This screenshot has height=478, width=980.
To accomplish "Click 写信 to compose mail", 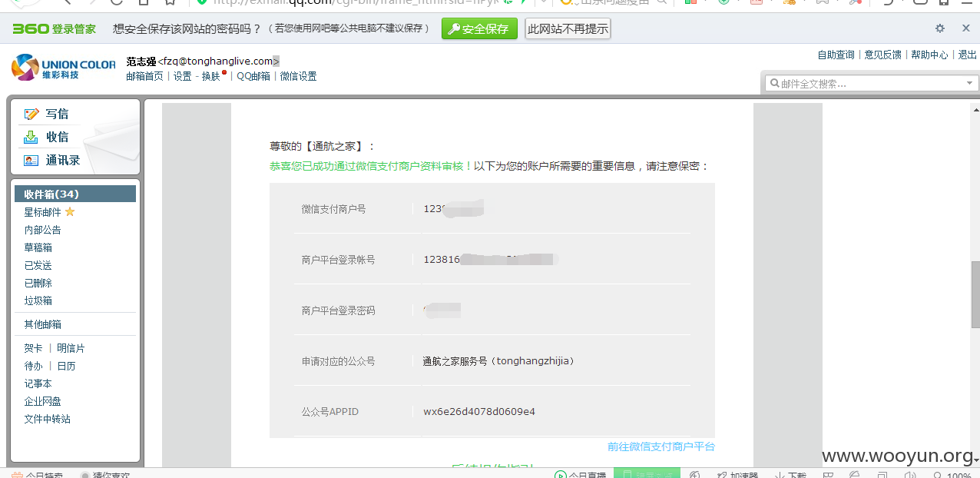I will click(57, 114).
